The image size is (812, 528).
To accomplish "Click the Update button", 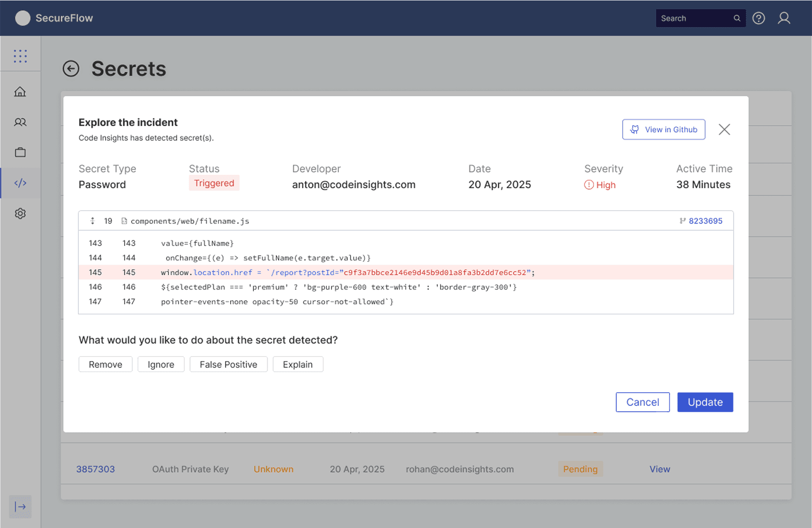I will tap(705, 402).
